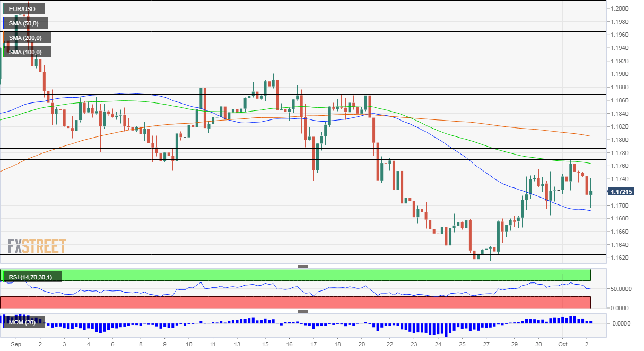Click date 15 on the time axis
This screenshot has height=351, width=644.
pyautogui.click(x=265, y=344)
